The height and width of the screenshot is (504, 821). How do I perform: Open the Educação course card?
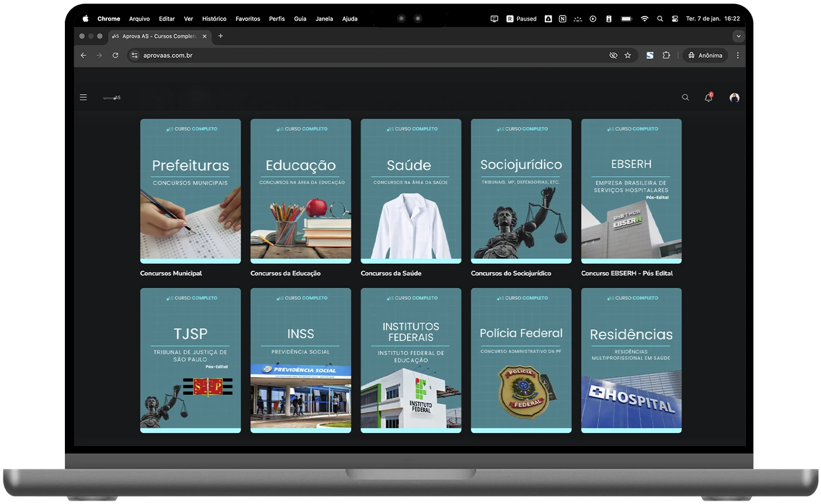coord(301,191)
